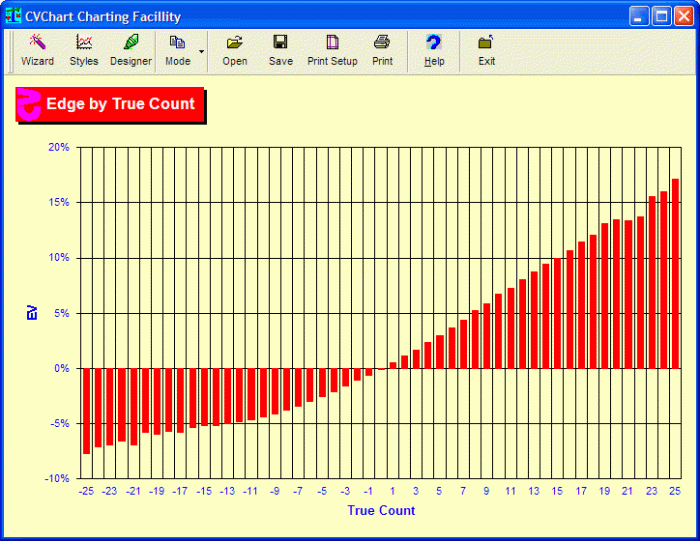Exit the charting facility

click(x=486, y=49)
